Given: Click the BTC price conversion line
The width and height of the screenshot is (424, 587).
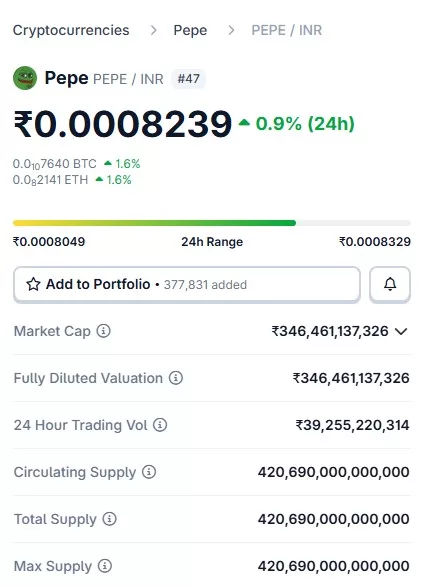Looking at the screenshot, I should pyautogui.click(x=76, y=164).
